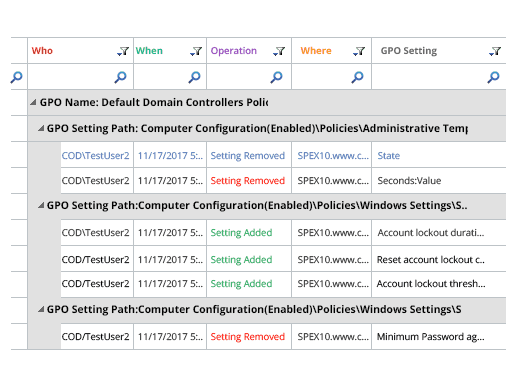This screenshot has height=382, width=520.
Task: Click the Where search input field
Action: click(x=332, y=77)
